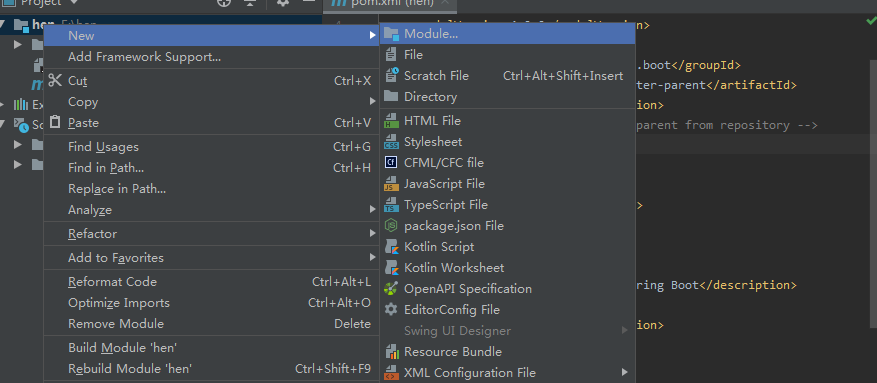Select the OpenAPI Specification icon
877x383 pixels.
tap(392, 289)
